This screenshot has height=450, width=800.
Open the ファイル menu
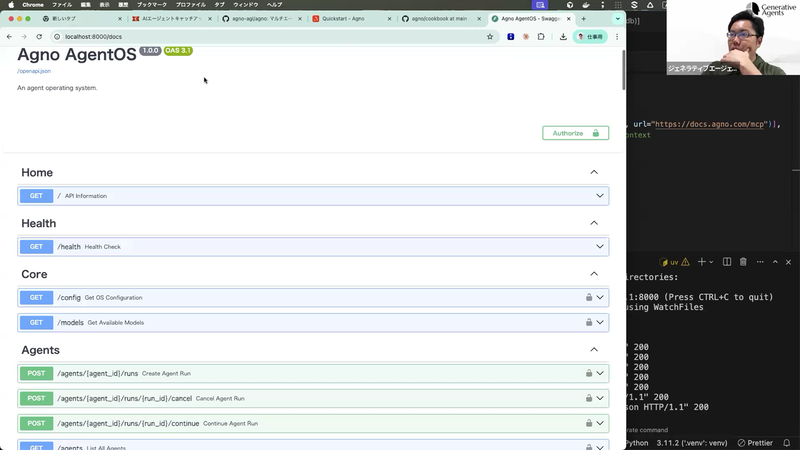pyautogui.click(x=62, y=5)
